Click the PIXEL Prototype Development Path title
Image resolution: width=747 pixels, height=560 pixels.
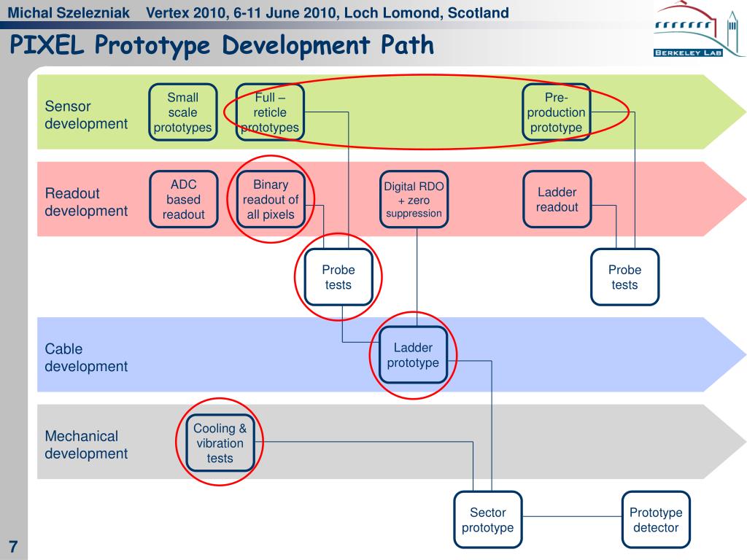coord(222,46)
